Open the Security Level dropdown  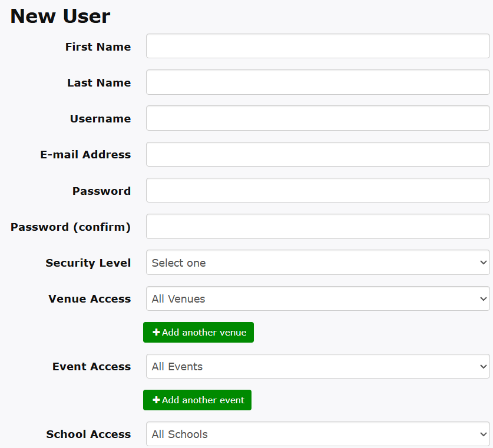(x=317, y=263)
